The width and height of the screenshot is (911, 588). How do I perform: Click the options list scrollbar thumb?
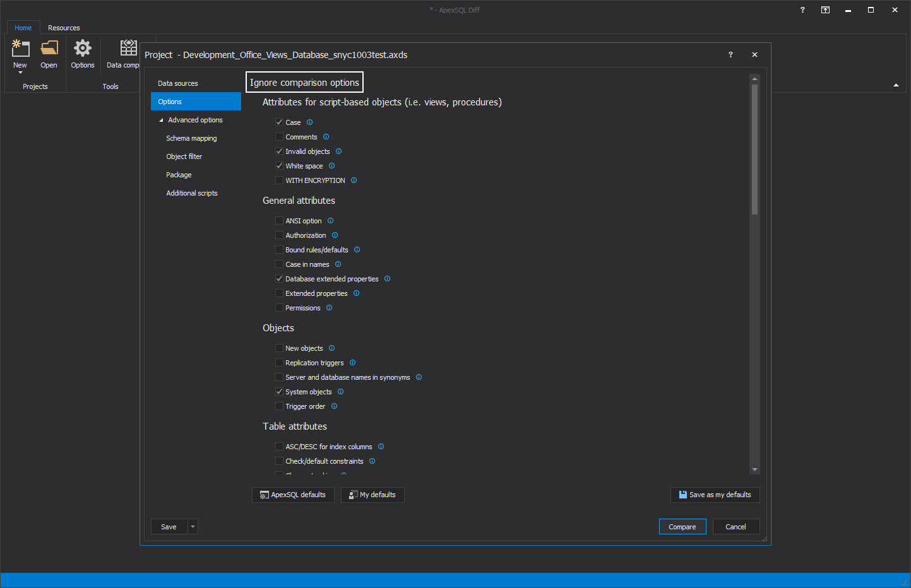tap(754, 150)
